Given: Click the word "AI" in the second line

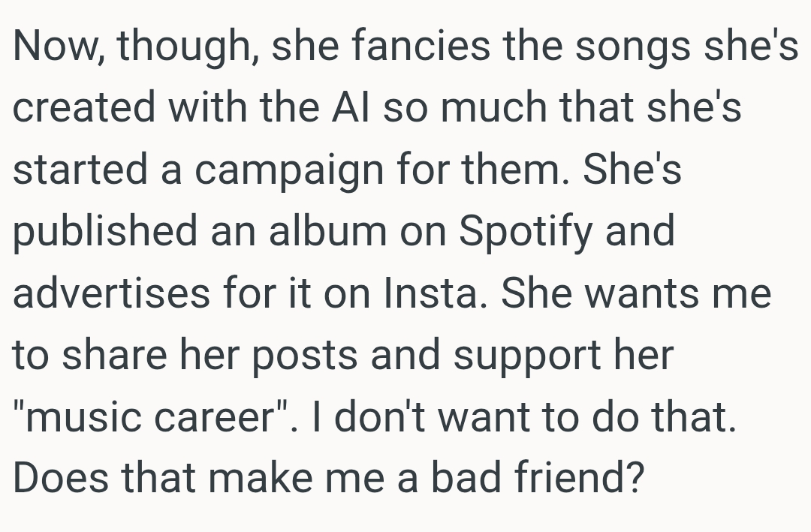Looking at the screenshot, I should coord(348,109).
